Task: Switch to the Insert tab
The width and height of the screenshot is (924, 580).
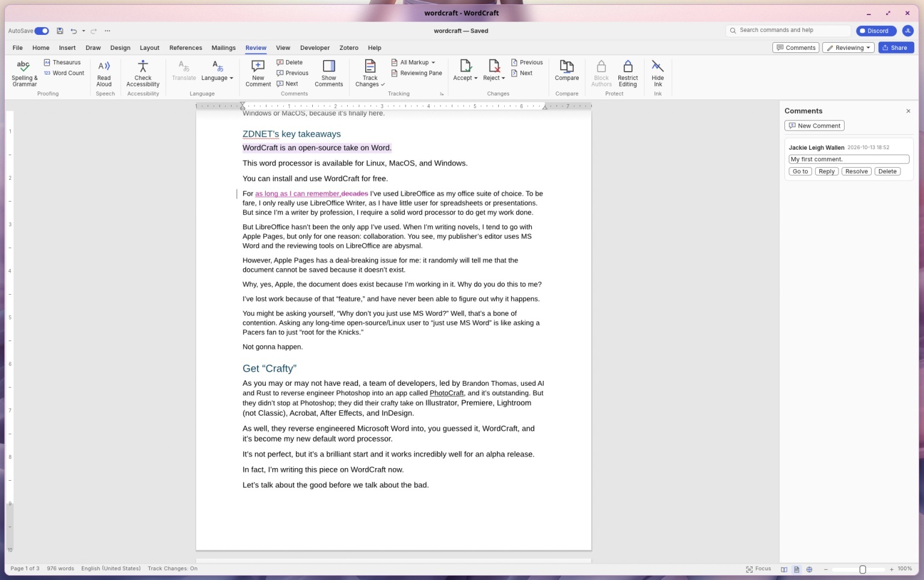Action: pyautogui.click(x=67, y=48)
